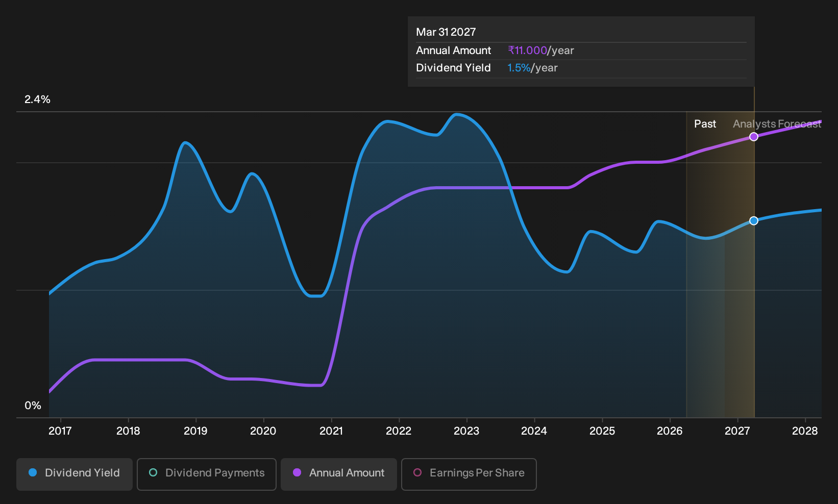Click the Analysts Forecast label
Screen dimensions: 838x504
[777, 124]
